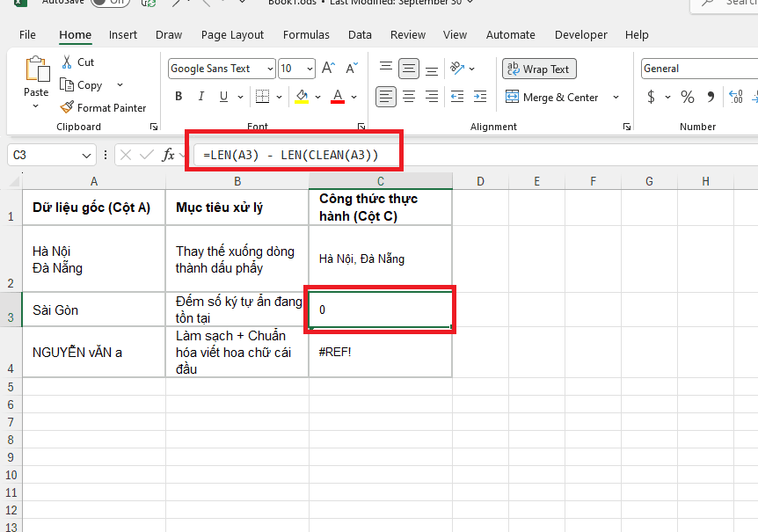Cut the selection with scissors icon
Image resolution: width=758 pixels, height=532 pixels.
click(67, 62)
